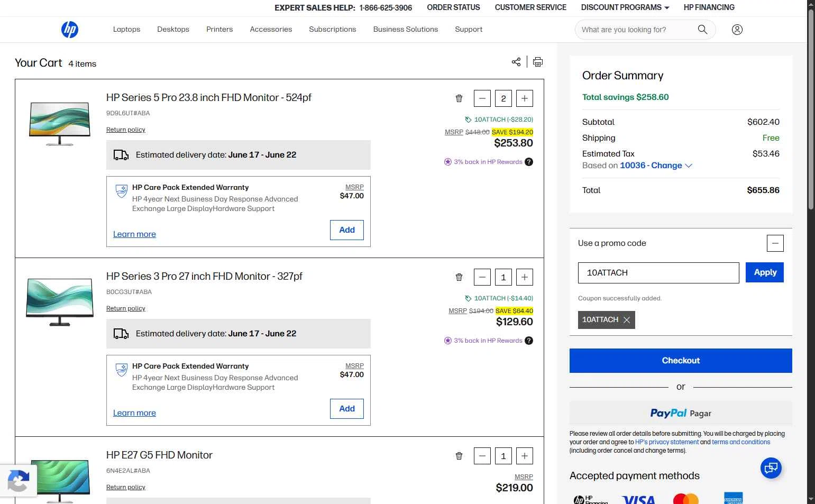
Task: Click the promo code input field
Action: click(x=658, y=273)
